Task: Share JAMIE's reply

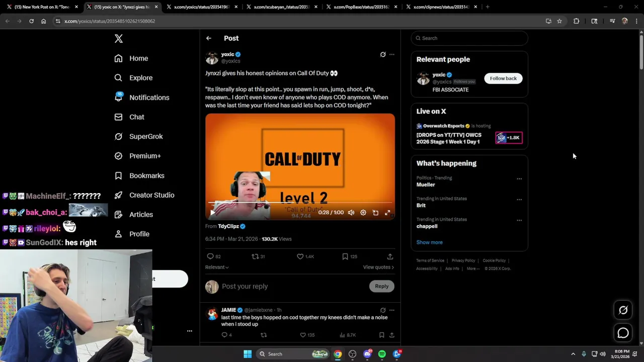Action: pos(391,335)
